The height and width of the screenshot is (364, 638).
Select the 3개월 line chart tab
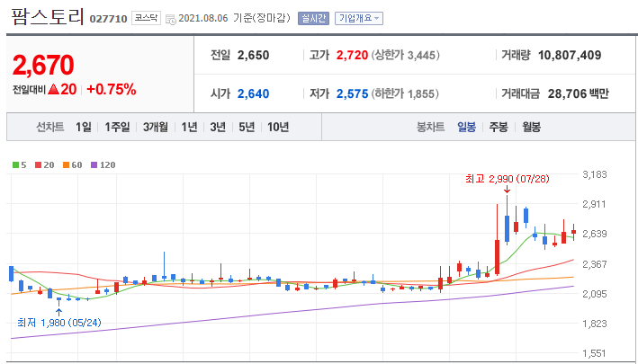(x=156, y=127)
